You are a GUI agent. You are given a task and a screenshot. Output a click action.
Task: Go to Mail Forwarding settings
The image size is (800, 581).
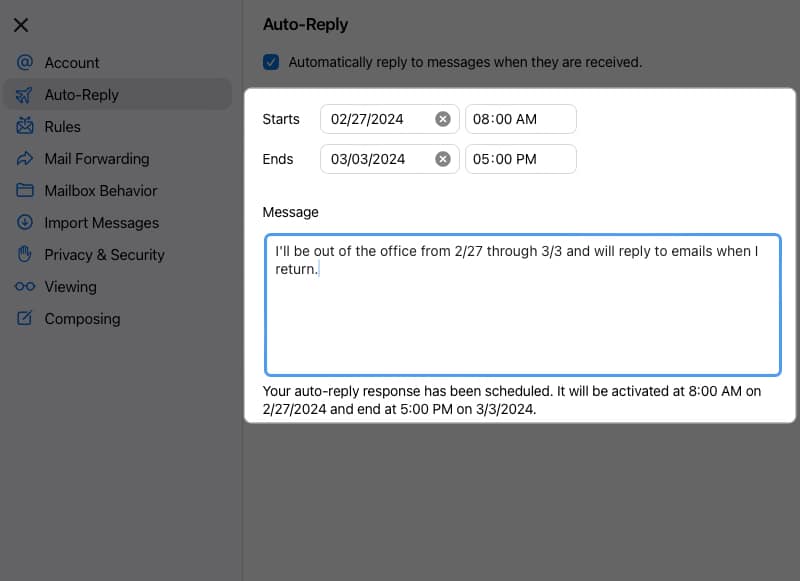tap(118, 159)
